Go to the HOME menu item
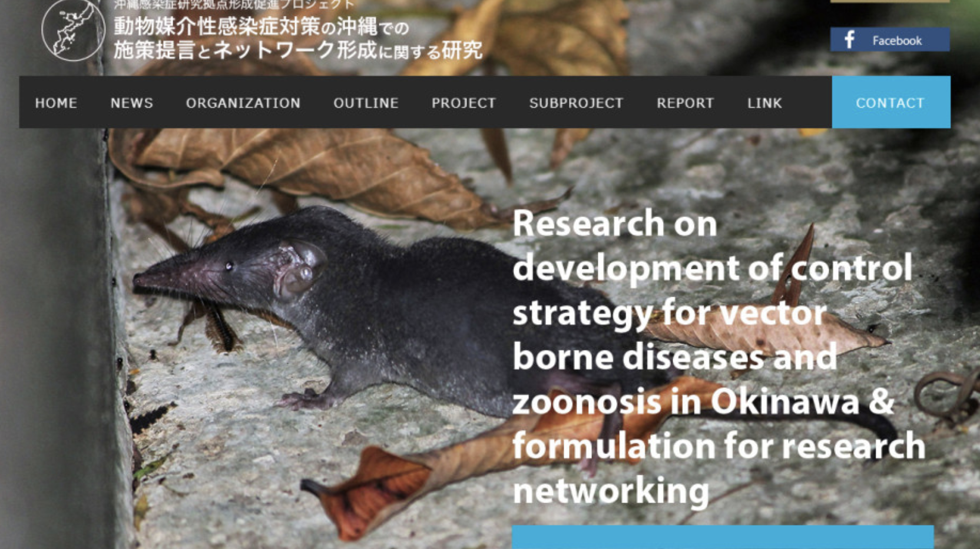This screenshot has width=980, height=549. click(x=56, y=103)
